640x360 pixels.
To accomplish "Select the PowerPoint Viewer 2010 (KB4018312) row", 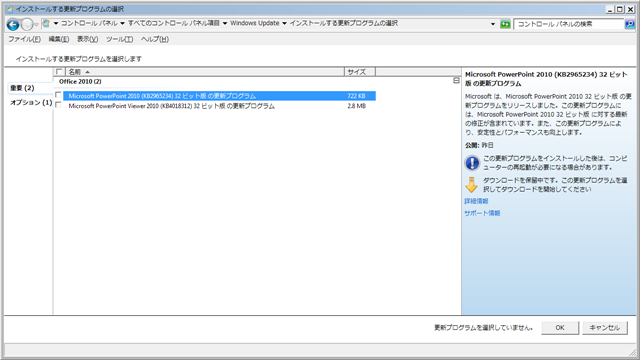I will click(x=219, y=106).
